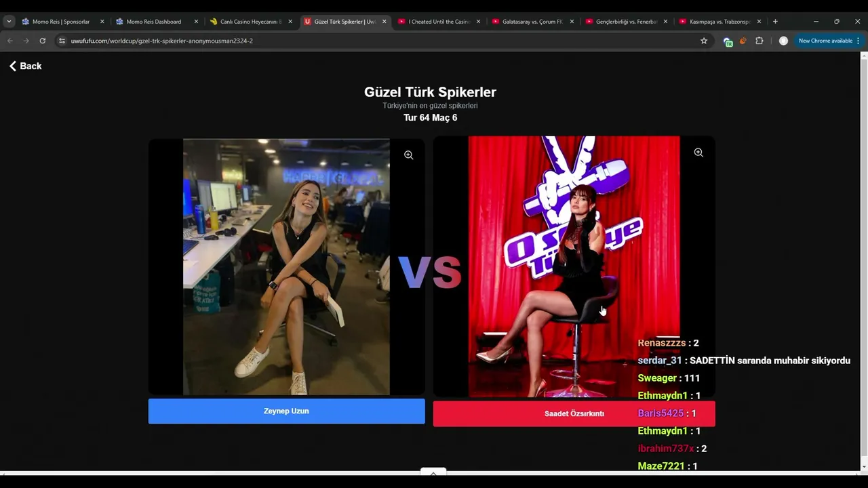Click chat username Sweager
This screenshot has width=868, height=488.
(657, 378)
